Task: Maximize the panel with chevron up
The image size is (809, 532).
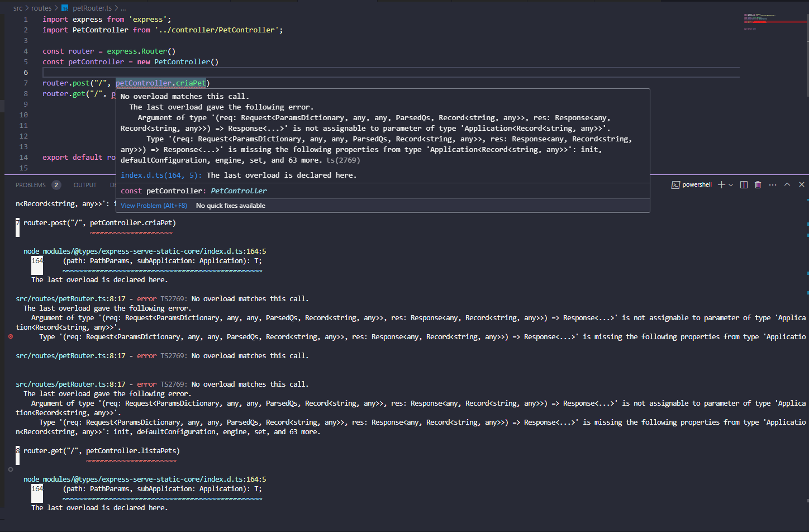Action: [x=787, y=184]
